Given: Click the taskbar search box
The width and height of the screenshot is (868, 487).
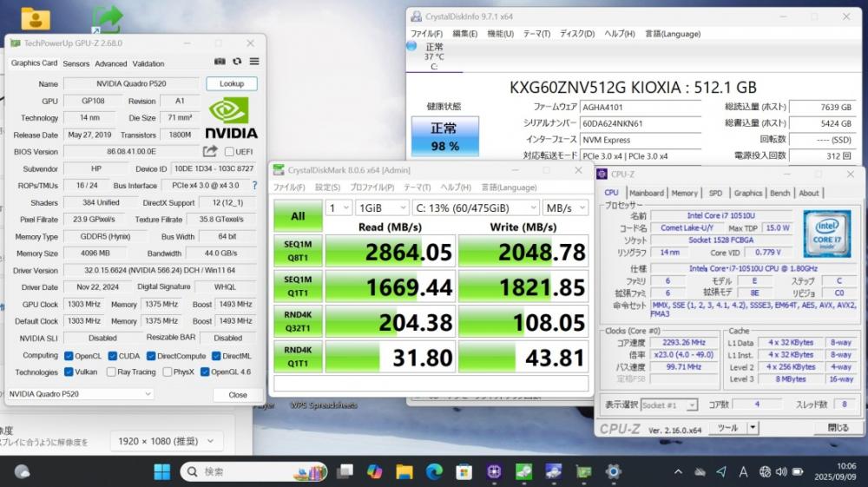Looking at the screenshot, I should click(254, 471).
